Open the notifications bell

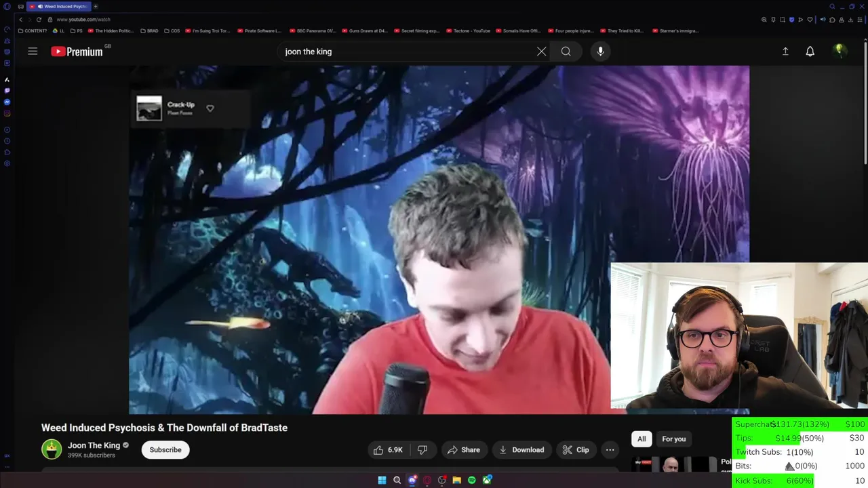pyautogui.click(x=810, y=52)
